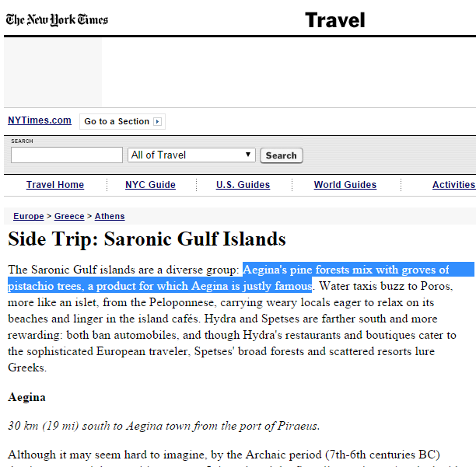Viewport: 476px width, 467px height.
Task: Click the highlighted Aegina's pine forests text
Action: pyautogui.click(x=241, y=277)
